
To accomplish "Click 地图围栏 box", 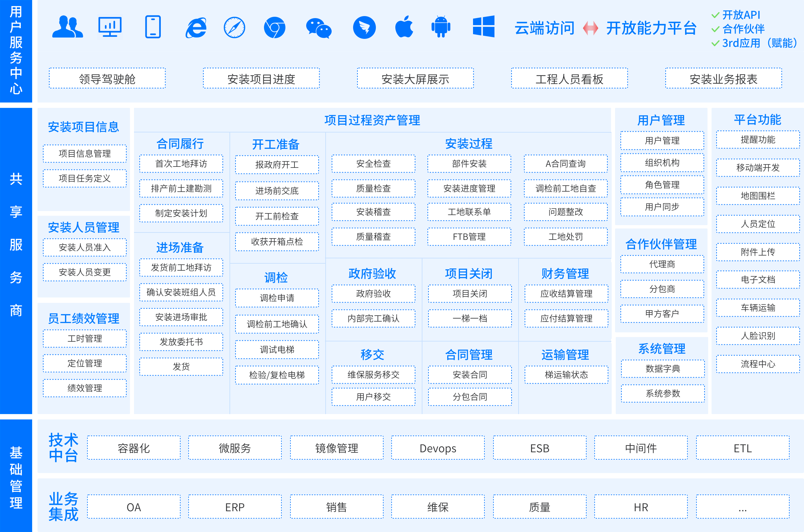I will [758, 196].
